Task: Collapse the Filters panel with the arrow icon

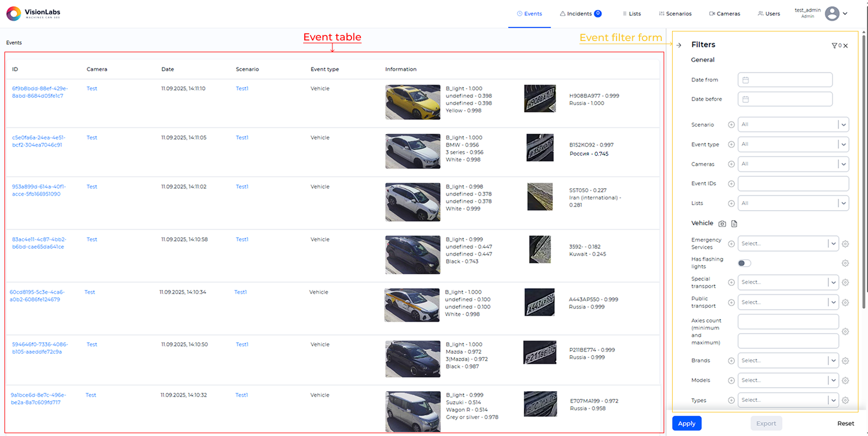Action: pos(679,45)
